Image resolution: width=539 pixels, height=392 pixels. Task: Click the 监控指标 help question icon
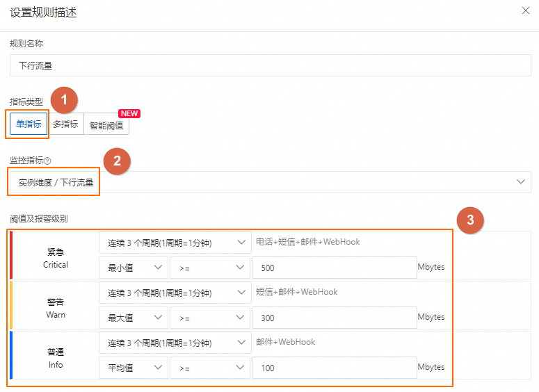pyautogui.click(x=47, y=161)
